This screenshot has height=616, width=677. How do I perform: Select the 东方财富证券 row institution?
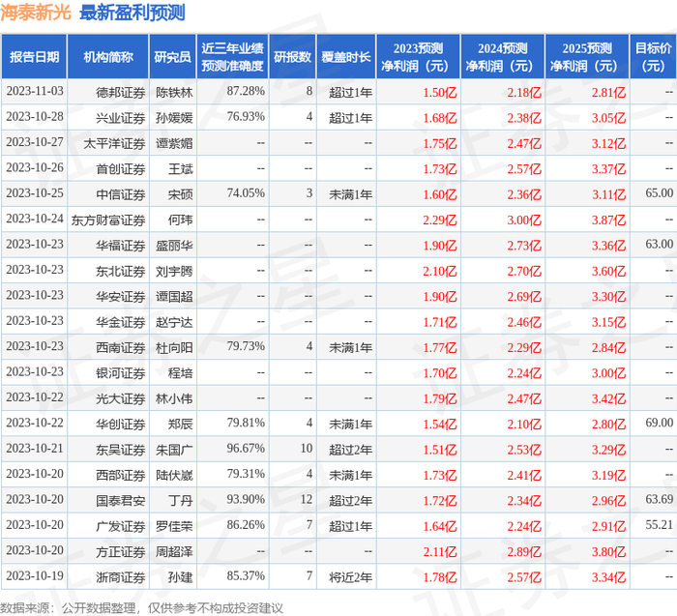[108, 220]
